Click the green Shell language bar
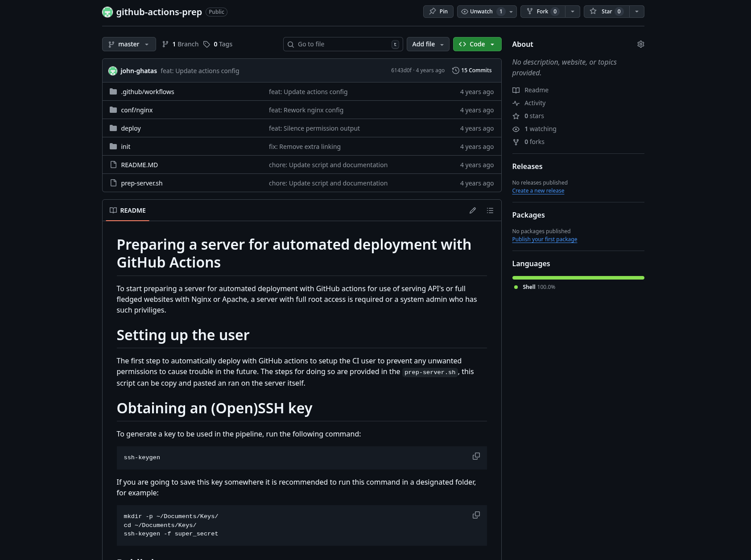The width and height of the screenshot is (751, 560). pos(578,278)
